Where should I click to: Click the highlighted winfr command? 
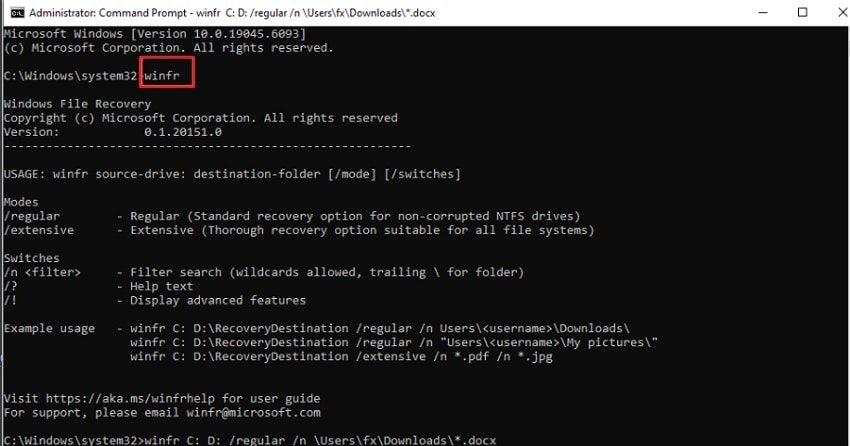[x=165, y=76]
